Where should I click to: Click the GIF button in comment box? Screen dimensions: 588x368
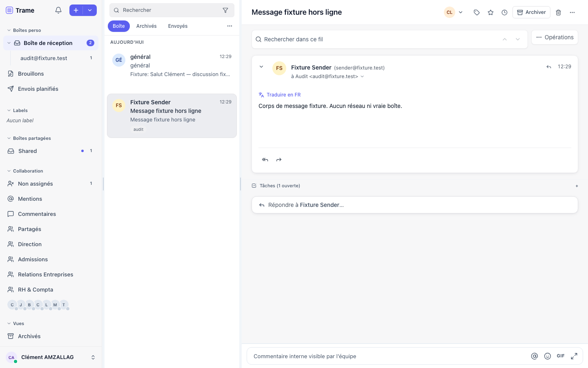point(561,356)
